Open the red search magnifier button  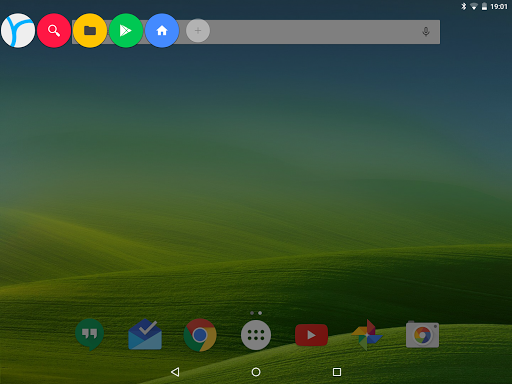[x=54, y=30]
